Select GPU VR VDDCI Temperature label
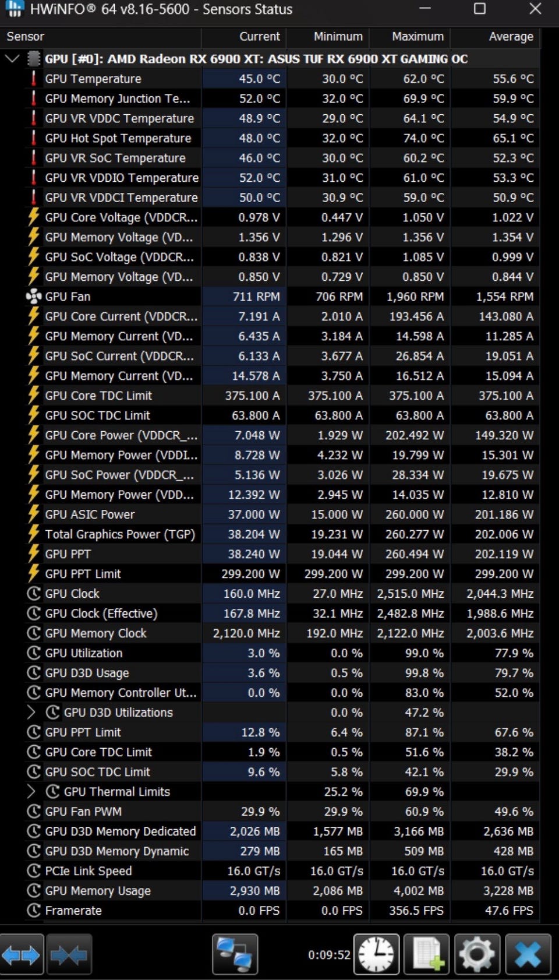559x980 pixels. (x=121, y=198)
